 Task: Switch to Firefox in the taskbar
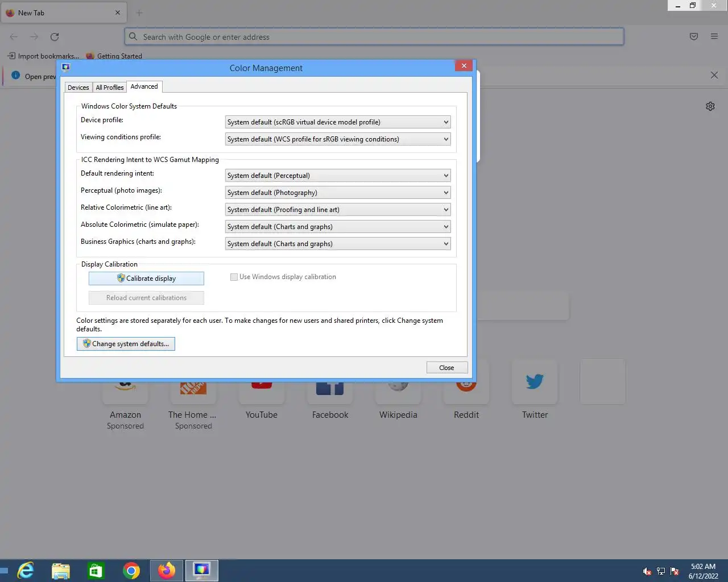(x=167, y=570)
